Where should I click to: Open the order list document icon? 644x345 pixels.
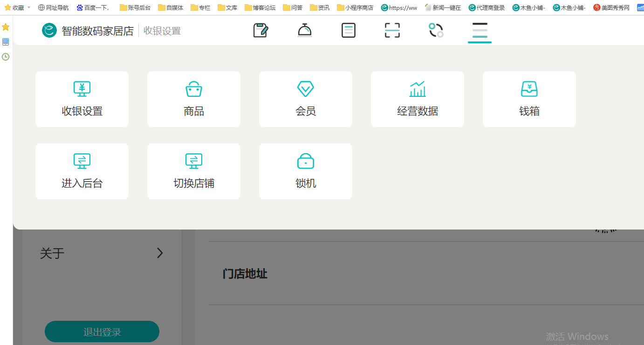point(349,30)
